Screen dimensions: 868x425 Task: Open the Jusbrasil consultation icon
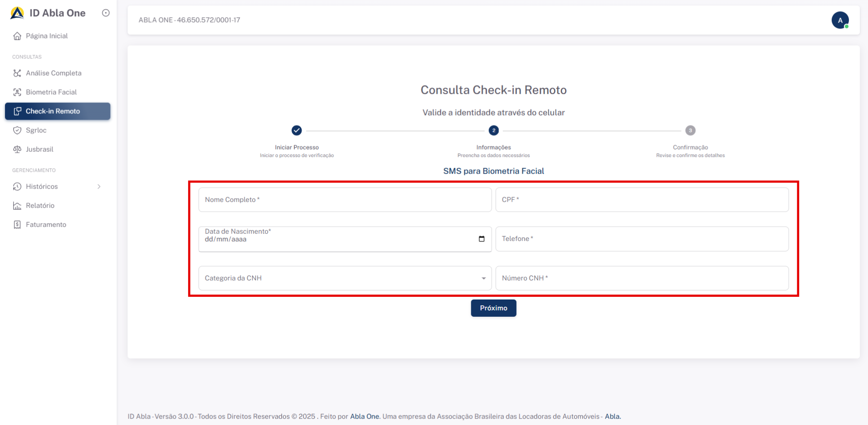tap(17, 149)
